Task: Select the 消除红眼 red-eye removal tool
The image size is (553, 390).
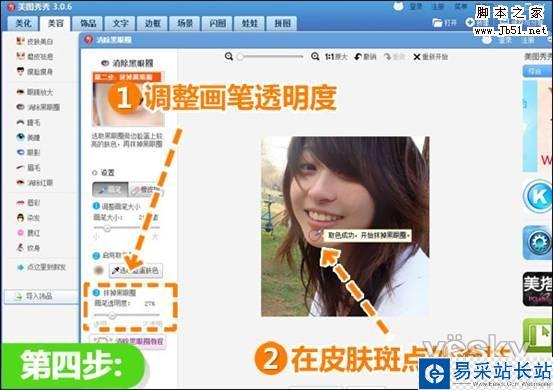Action: point(35,182)
